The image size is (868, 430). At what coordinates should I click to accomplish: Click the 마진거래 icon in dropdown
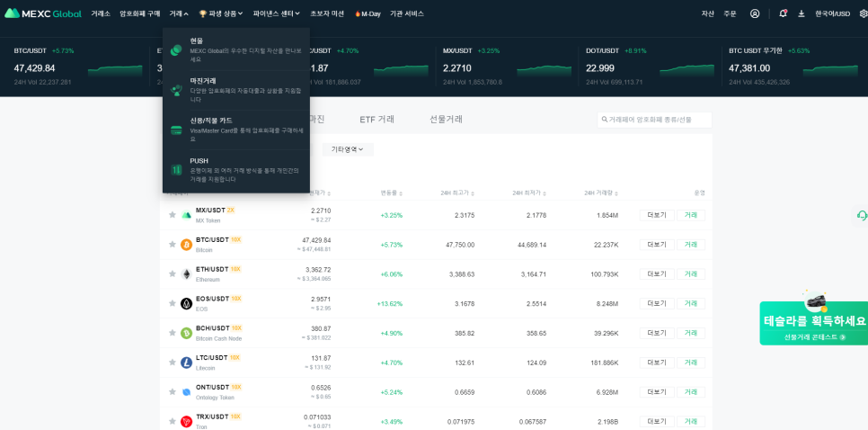[x=176, y=90]
